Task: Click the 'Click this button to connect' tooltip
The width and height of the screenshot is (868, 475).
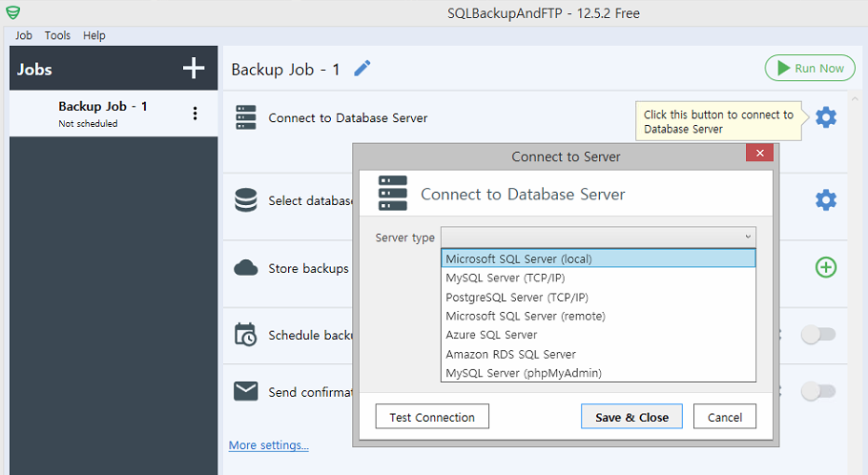Action: point(718,121)
